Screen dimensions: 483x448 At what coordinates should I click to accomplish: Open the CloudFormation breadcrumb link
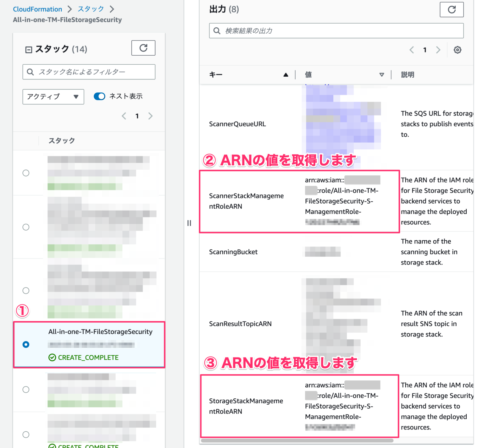(x=37, y=9)
